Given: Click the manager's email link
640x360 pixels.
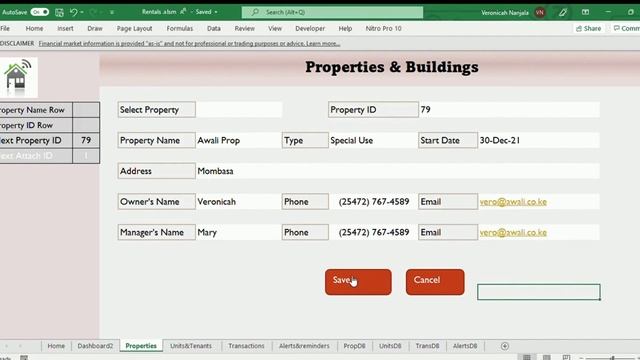Looking at the screenshot, I should pyautogui.click(x=513, y=232).
